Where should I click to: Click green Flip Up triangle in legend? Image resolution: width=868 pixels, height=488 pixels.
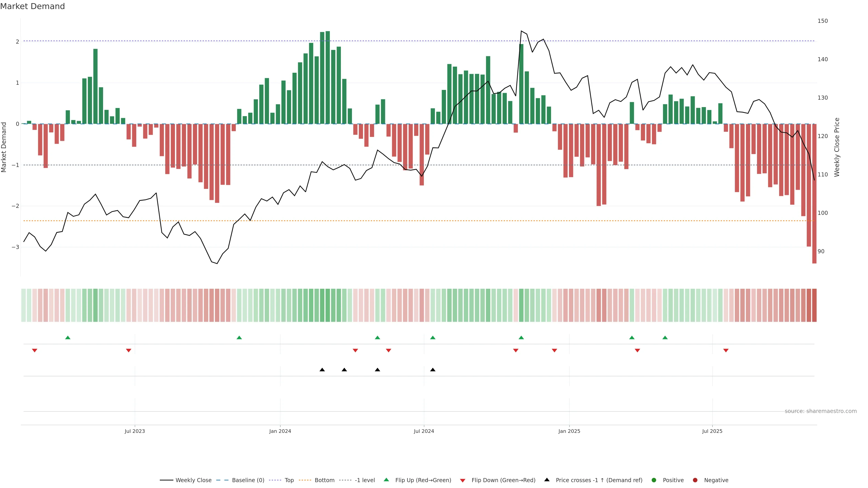(x=387, y=480)
